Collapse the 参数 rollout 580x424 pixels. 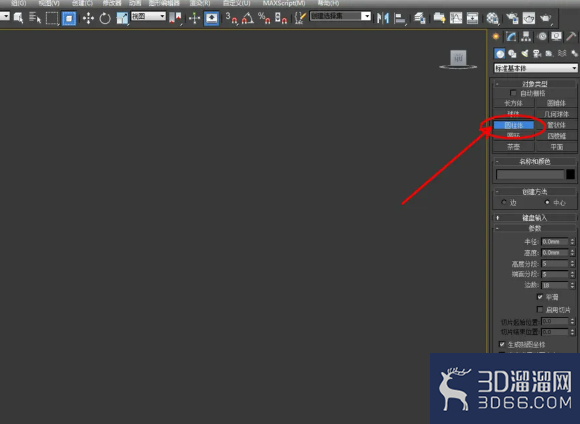535,228
